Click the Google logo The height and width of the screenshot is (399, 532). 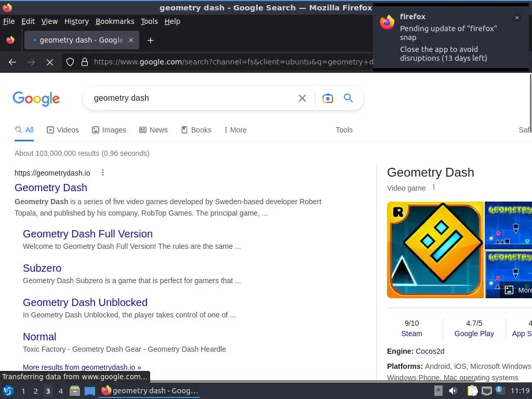(36, 99)
